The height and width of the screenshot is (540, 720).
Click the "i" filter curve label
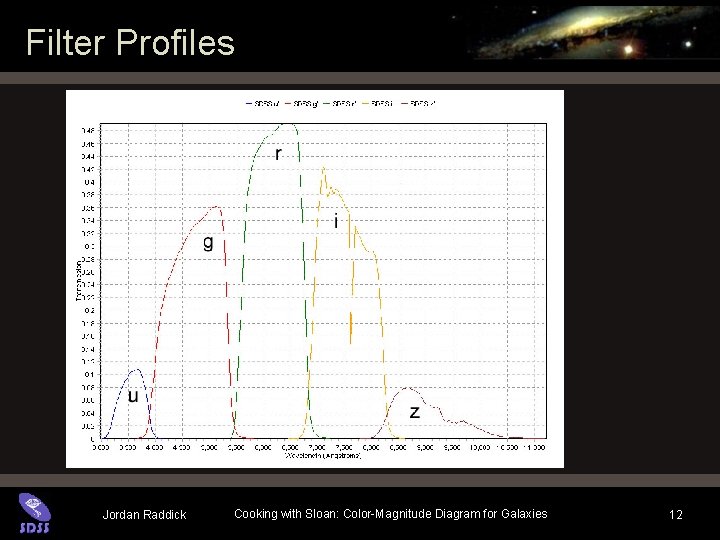click(336, 221)
